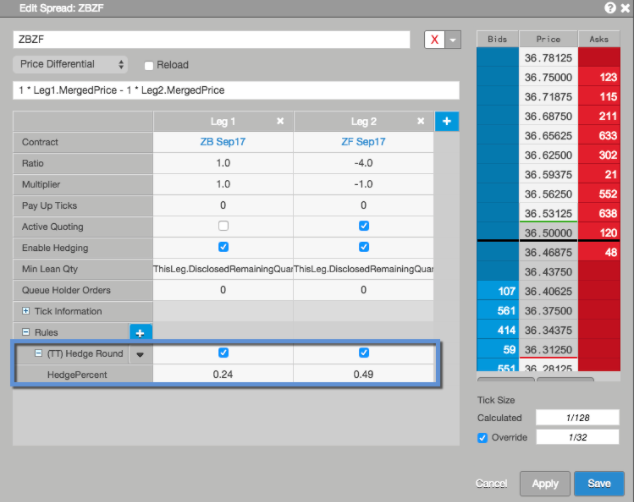Edit Leg 1 Pay Up Ticks value
This screenshot has width=635, height=502.
pos(223,205)
